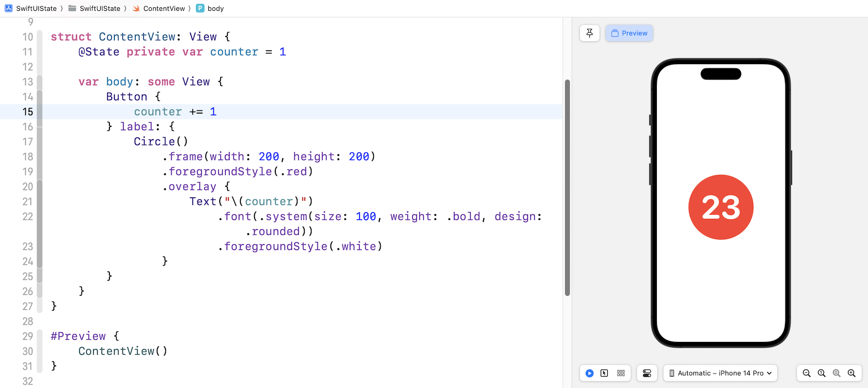Click '.foregroundStyle(.red)' modifier
The image size is (868, 388).
tap(237, 171)
